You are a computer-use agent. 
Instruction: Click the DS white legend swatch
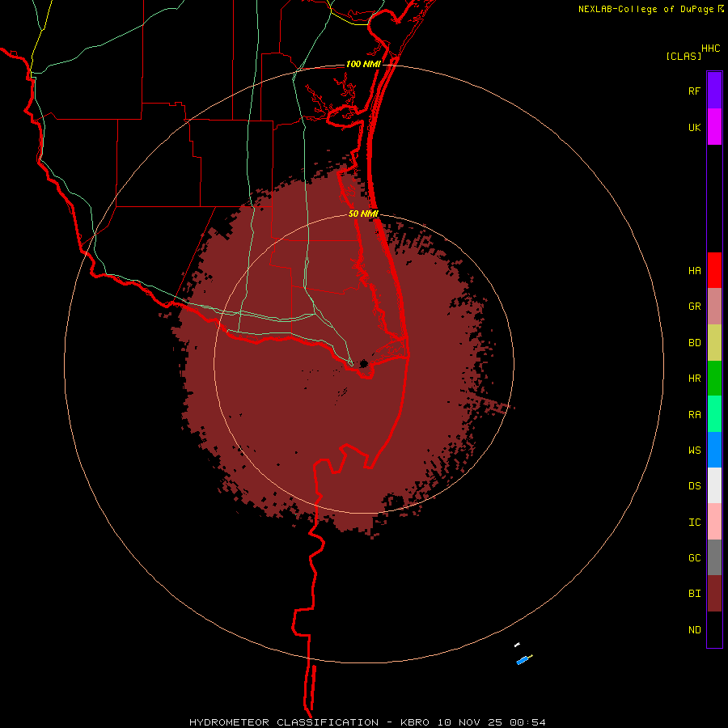pyautogui.click(x=714, y=485)
